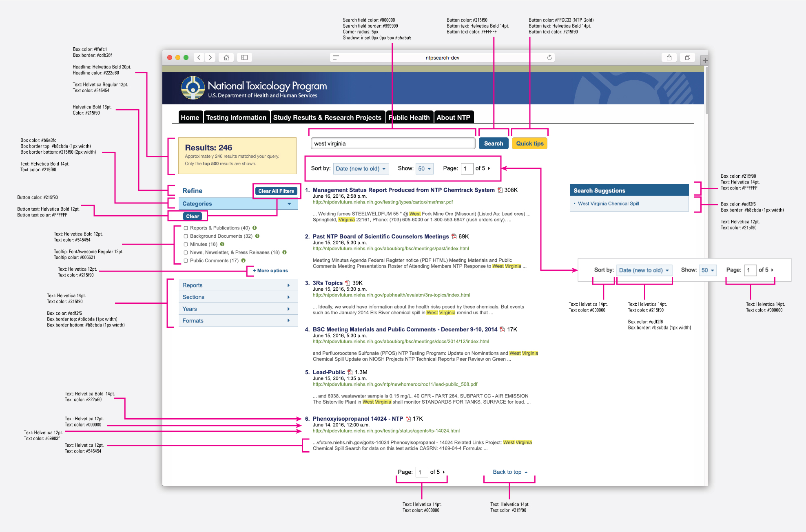Open the Sort by Date (new to old) dropdown
806x532 pixels.
(361, 169)
